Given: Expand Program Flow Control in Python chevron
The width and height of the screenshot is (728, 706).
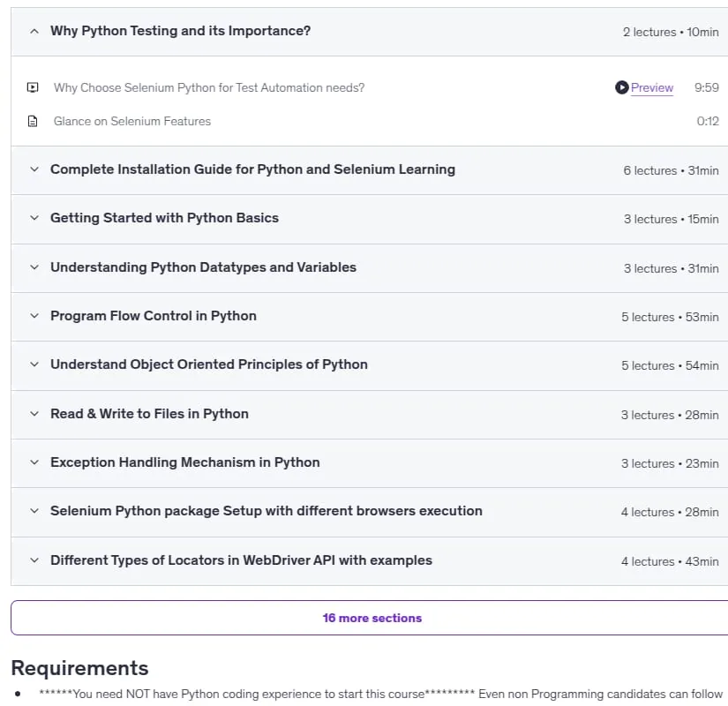Looking at the screenshot, I should pyautogui.click(x=34, y=316).
